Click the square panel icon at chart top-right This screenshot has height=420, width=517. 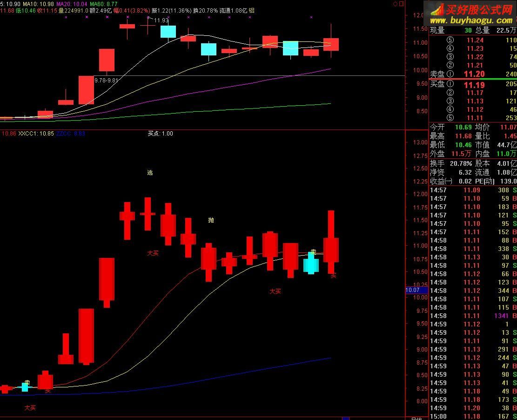(401, 3)
